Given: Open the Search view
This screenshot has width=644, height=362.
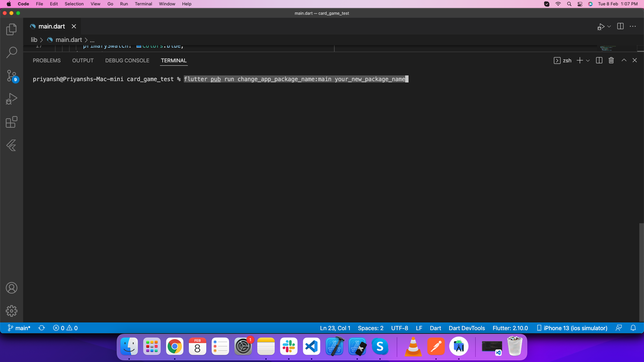Looking at the screenshot, I should [x=11, y=53].
